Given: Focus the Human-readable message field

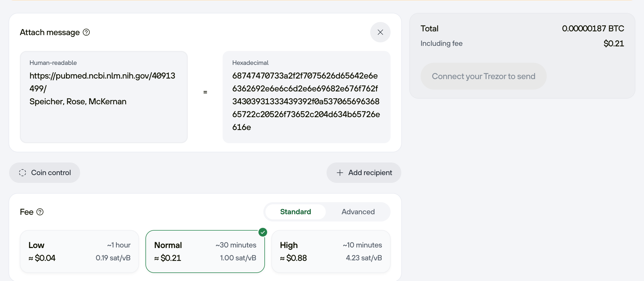Looking at the screenshot, I should point(104,97).
